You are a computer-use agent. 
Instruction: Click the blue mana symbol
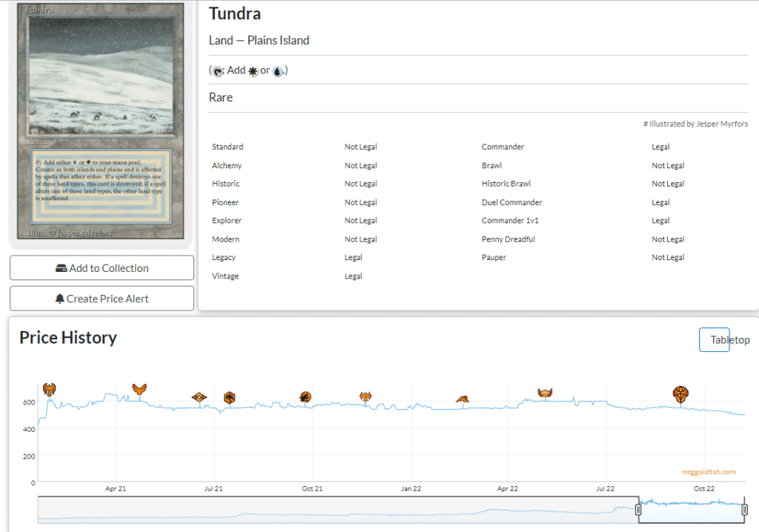pyautogui.click(x=277, y=71)
